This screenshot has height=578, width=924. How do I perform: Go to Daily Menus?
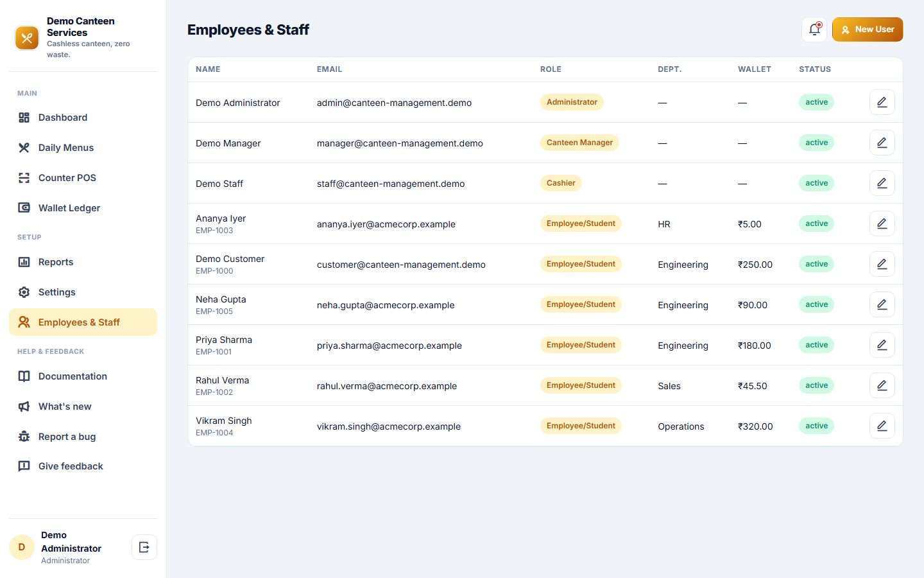[83, 148]
